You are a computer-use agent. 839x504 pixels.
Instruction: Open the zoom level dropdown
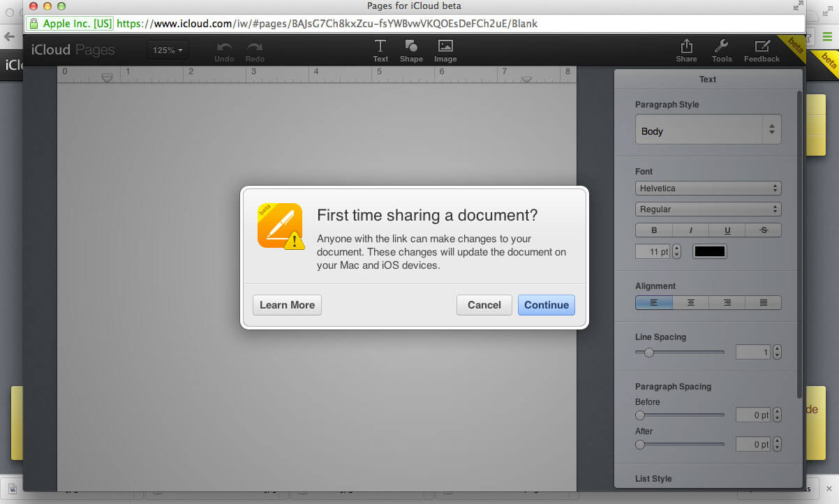point(168,50)
